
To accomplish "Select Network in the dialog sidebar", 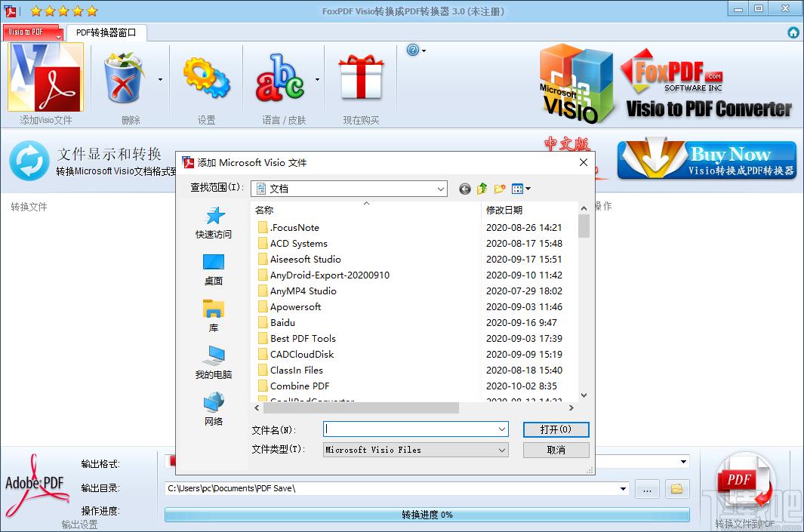I will coord(214,410).
